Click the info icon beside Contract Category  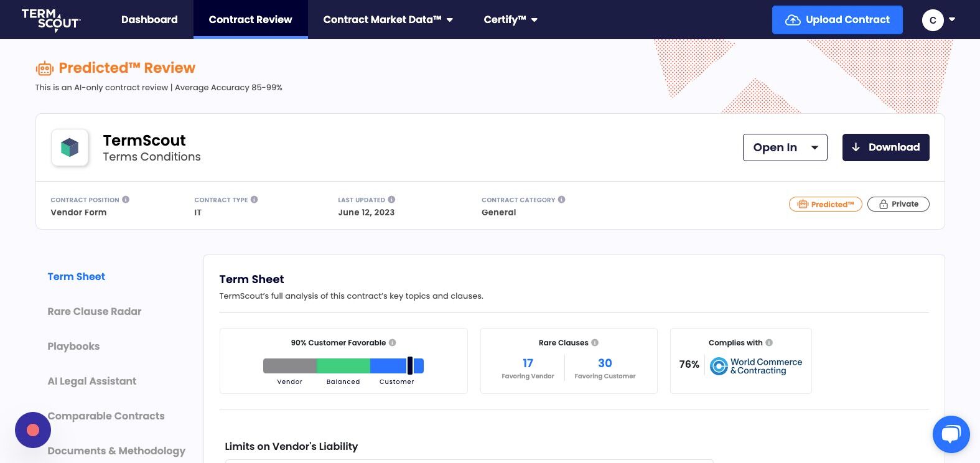click(x=561, y=200)
